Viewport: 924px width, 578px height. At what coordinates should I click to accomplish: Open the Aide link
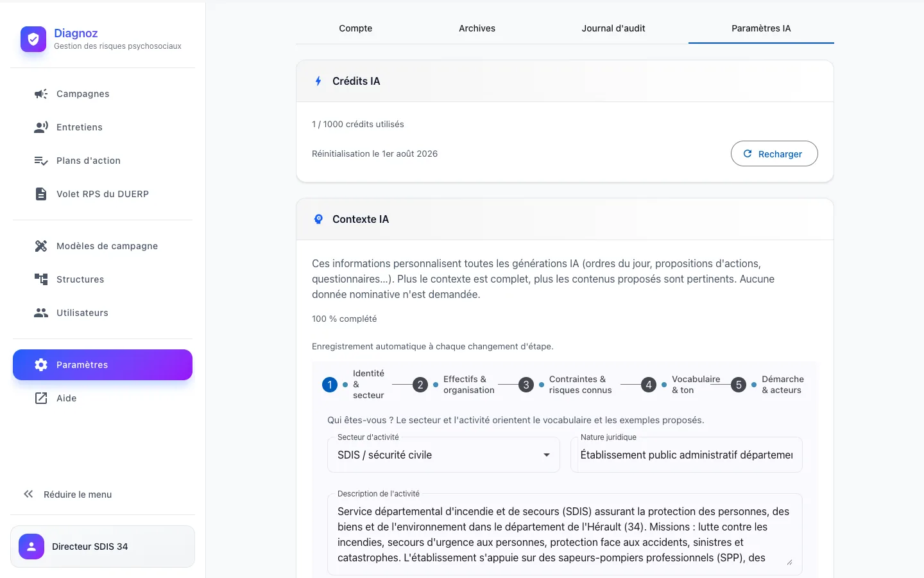(103, 398)
